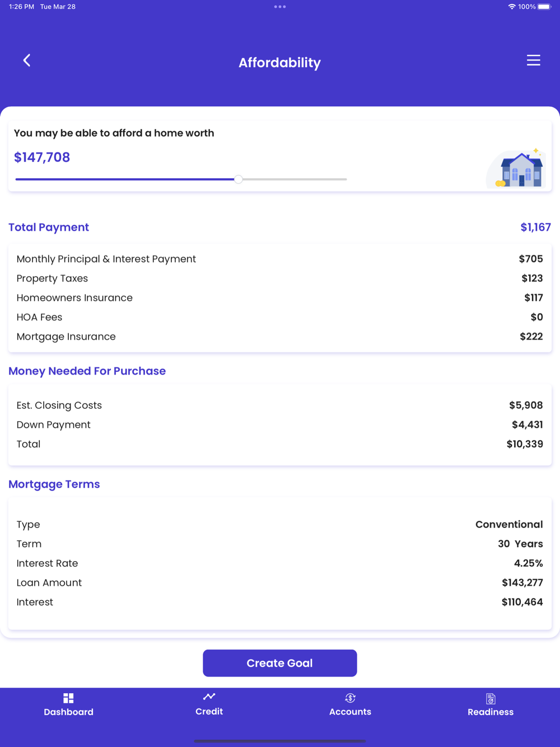The width and height of the screenshot is (560, 747).
Task: Tap the Readiness document icon
Action: 491,698
